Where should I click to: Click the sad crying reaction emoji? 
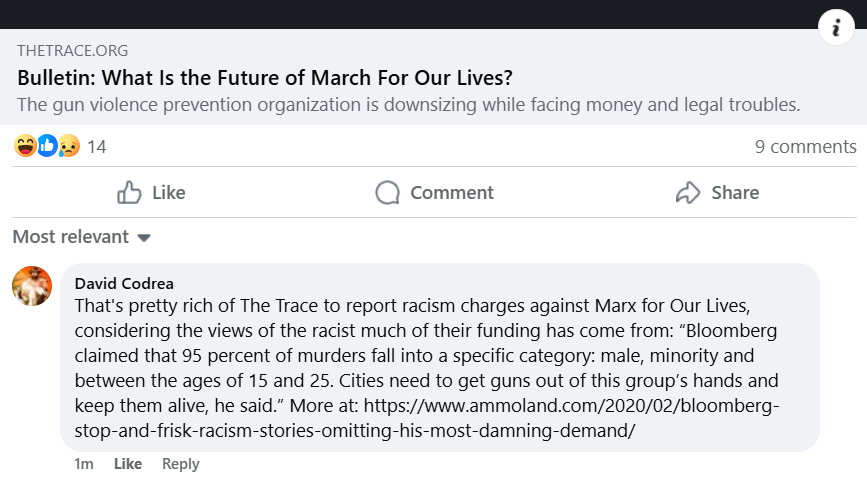tap(68, 146)
